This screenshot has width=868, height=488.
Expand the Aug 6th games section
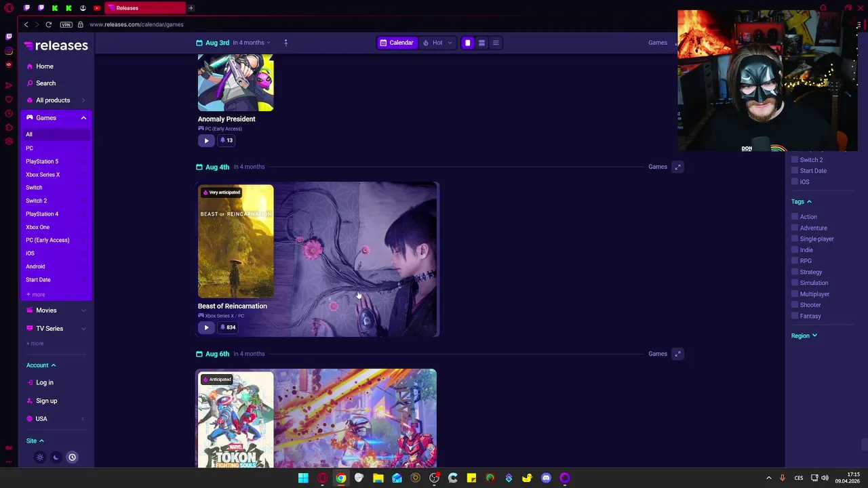click(x=677, y=354)
